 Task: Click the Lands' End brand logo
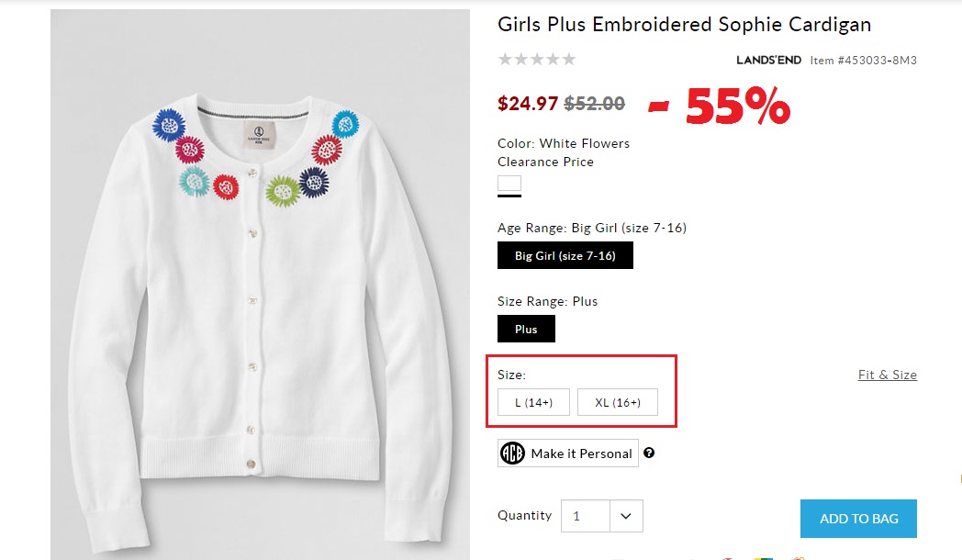(x=769, y=61)
